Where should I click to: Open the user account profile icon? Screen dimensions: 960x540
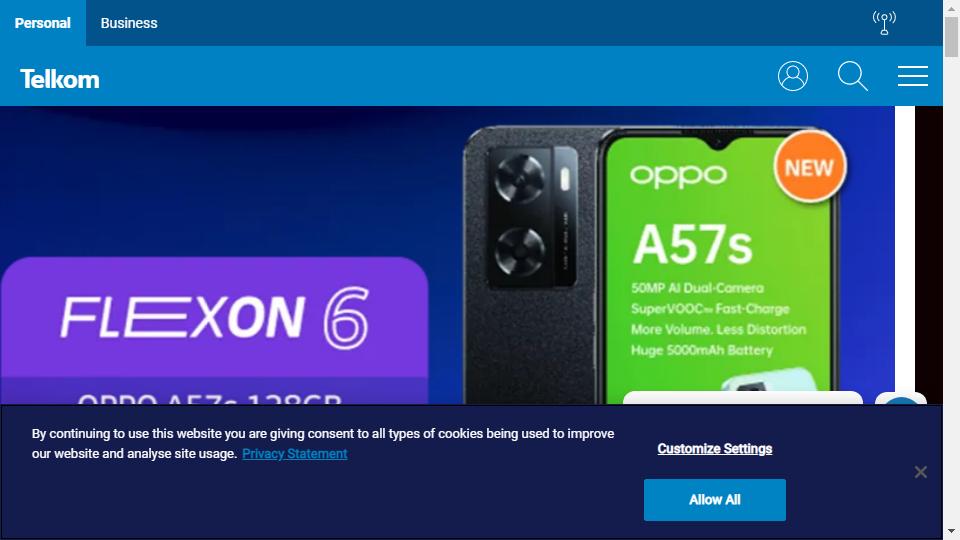click(x=793, y=76)
